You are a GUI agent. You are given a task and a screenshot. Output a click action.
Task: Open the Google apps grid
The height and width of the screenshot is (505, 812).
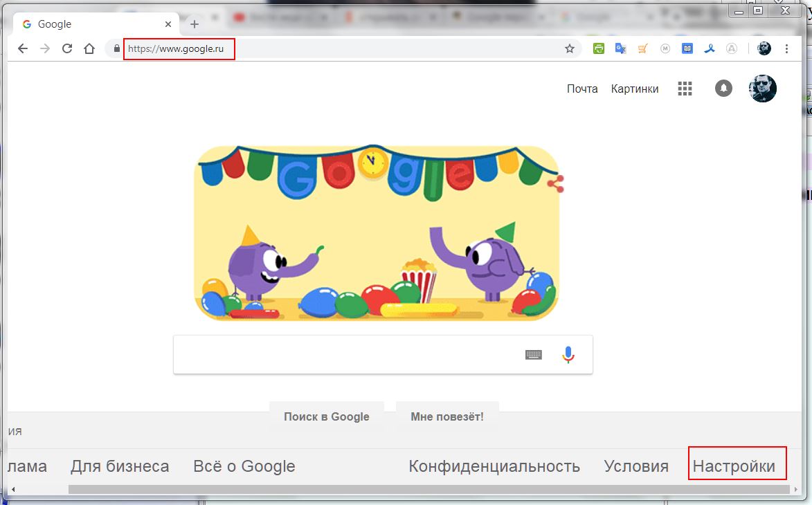pos(685,89)
